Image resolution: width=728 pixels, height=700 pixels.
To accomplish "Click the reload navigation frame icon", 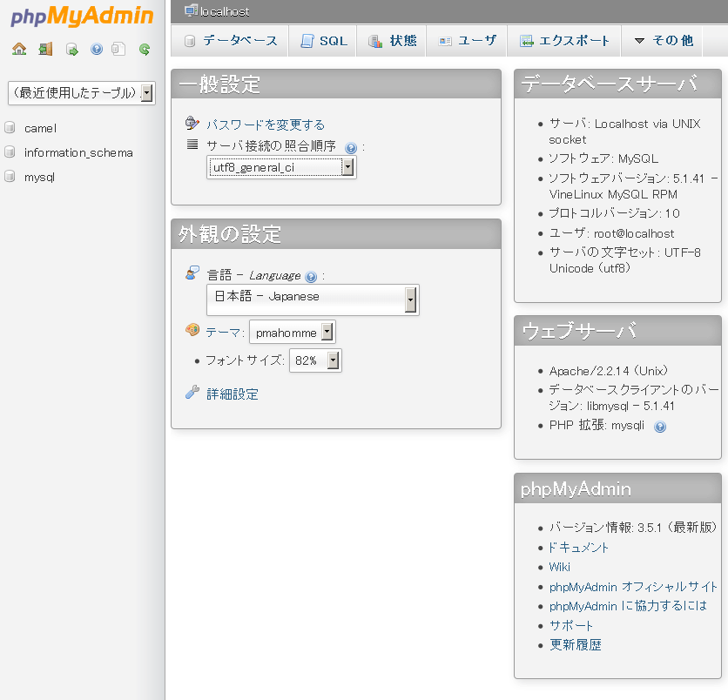I will 145,50.
